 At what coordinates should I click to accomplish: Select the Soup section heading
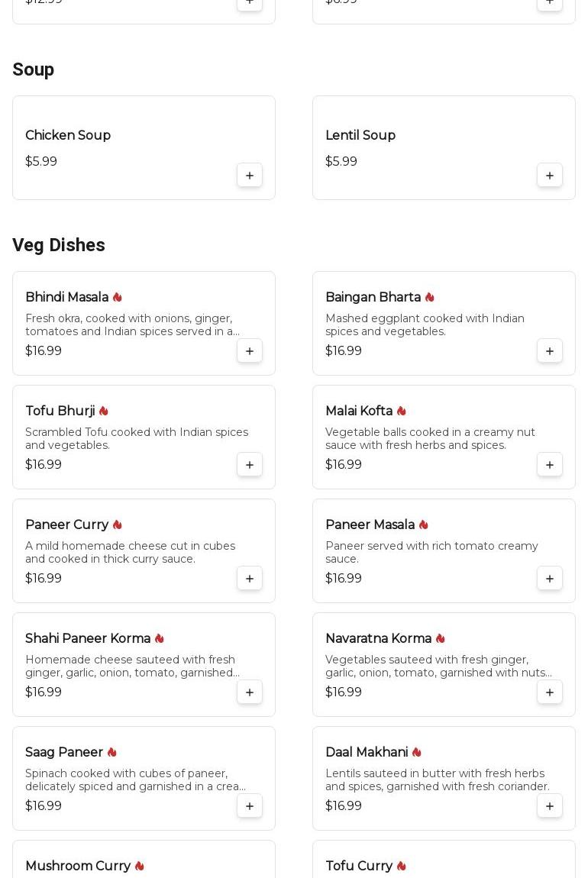[x=34, y=69]
